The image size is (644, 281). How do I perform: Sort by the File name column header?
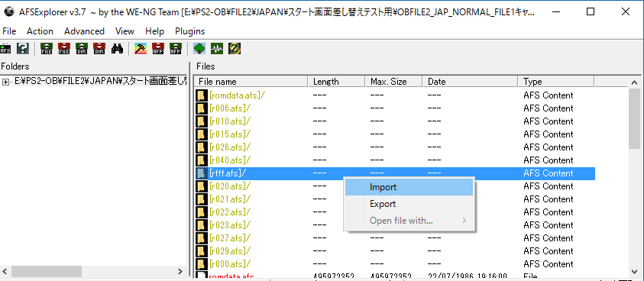(x=251, y=82)
